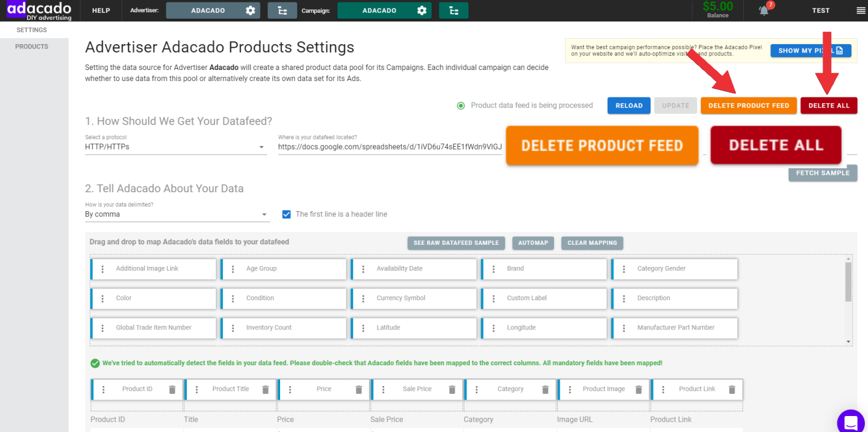Click the small DELETE PRODUCT FEED button

(749, 106)
